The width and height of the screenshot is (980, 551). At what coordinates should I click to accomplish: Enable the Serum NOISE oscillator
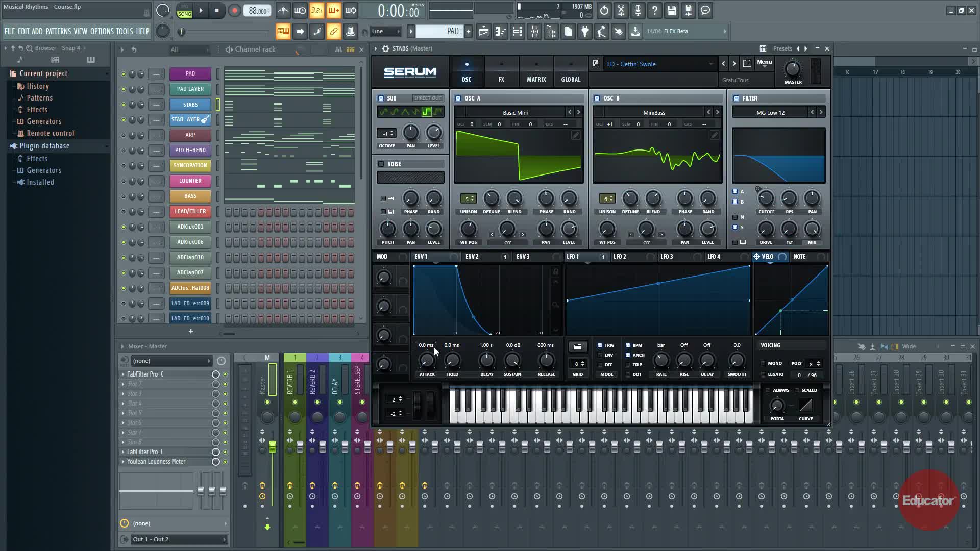click(x=381, y=164)
